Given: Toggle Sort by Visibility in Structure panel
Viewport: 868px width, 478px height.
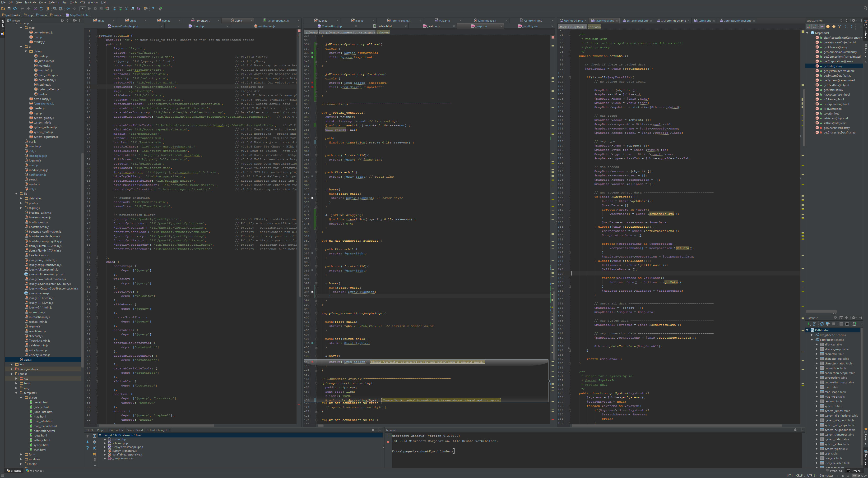Looking at the screenshot, I should coord(809,27).
